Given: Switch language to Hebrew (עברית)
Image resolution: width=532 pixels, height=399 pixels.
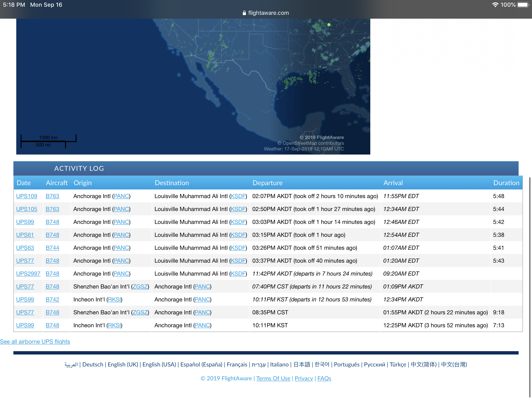Looking at the screenshot, I should tap(259, 365).
